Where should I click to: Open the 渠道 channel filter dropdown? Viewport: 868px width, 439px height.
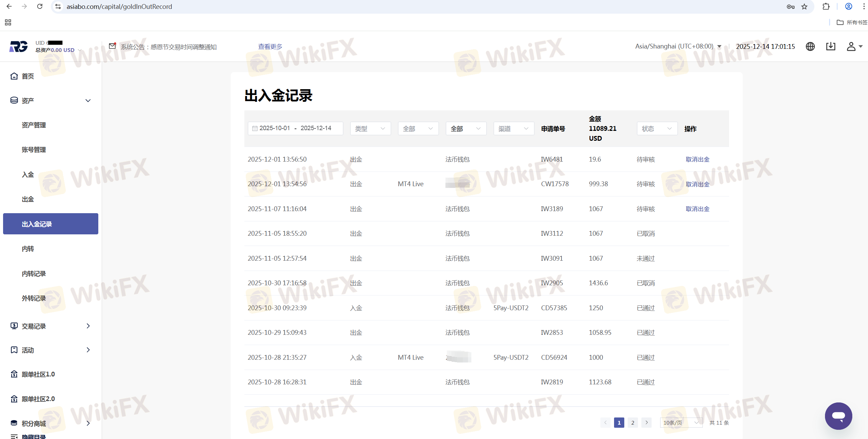513,129
